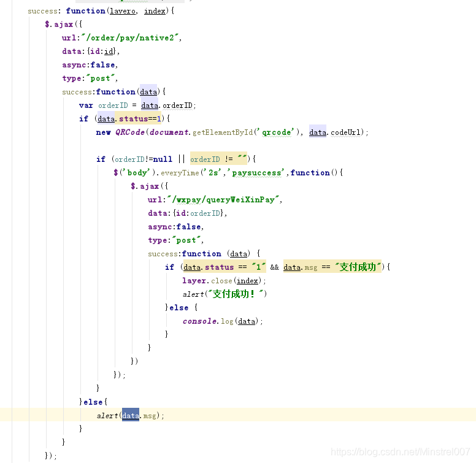Click the outer '}else{' line
The width and height of the screenshot is (476, 463).
(x=93, y=402)
